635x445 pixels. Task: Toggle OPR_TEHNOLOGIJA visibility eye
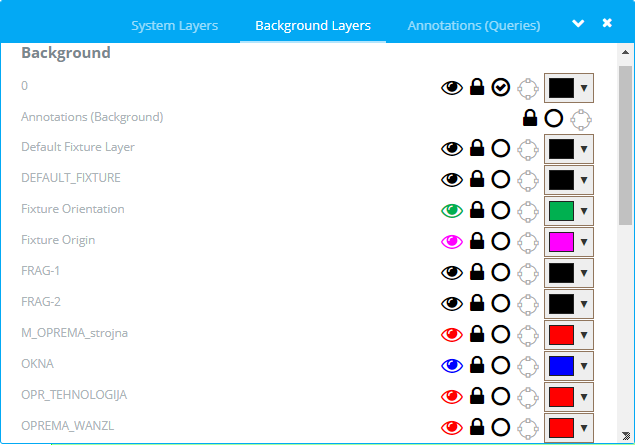452,397
